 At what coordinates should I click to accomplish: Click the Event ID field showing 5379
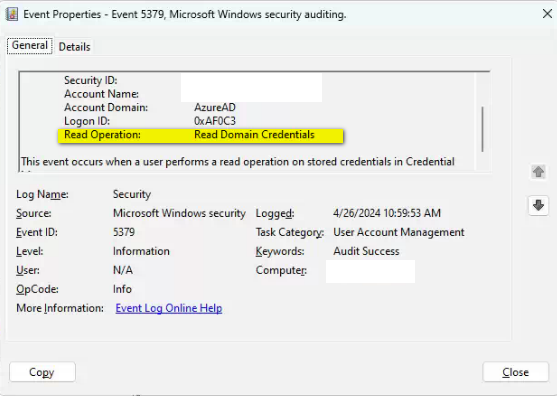[x=124, y=232]
